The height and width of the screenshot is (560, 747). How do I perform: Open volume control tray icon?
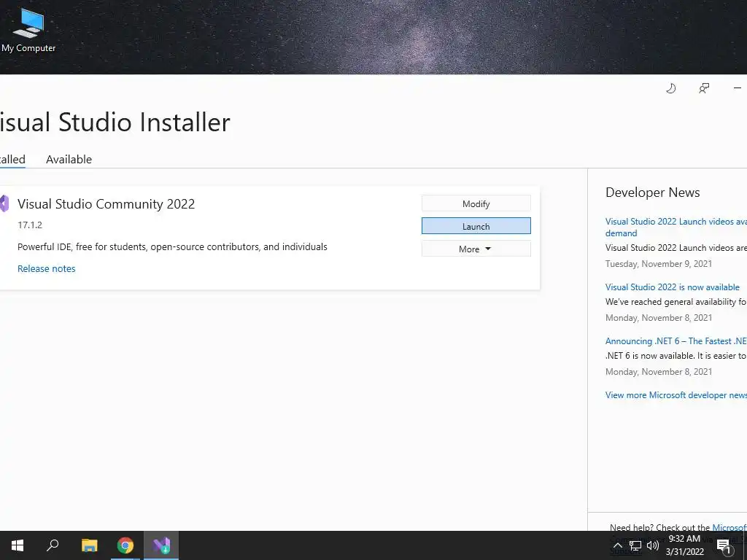click(653, 545)
